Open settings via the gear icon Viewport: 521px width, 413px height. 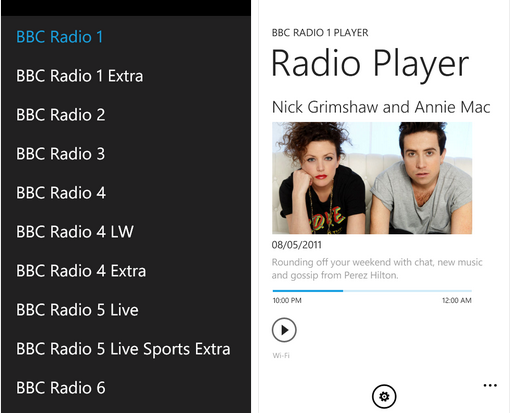[x=384, y=397]
